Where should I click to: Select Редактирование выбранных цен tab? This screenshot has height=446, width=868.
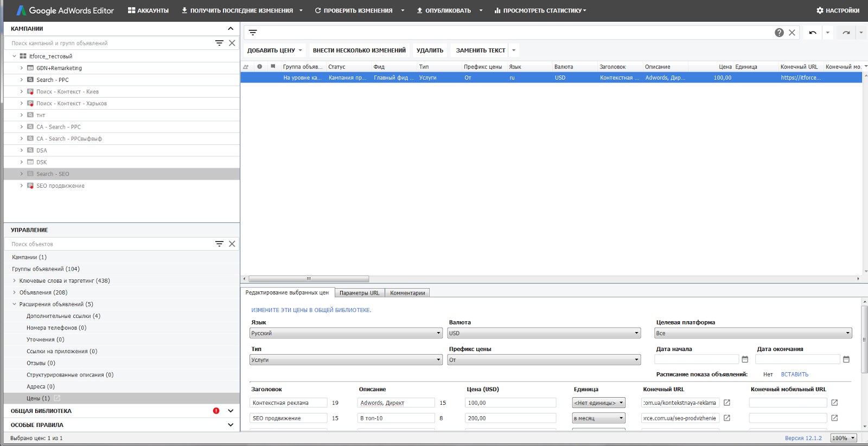point(287,292)
